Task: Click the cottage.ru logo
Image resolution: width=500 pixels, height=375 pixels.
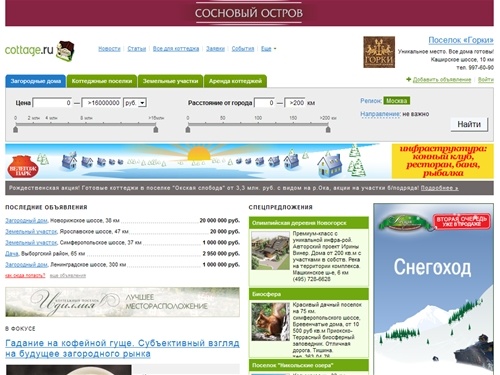Action: (x=40, y=50)
